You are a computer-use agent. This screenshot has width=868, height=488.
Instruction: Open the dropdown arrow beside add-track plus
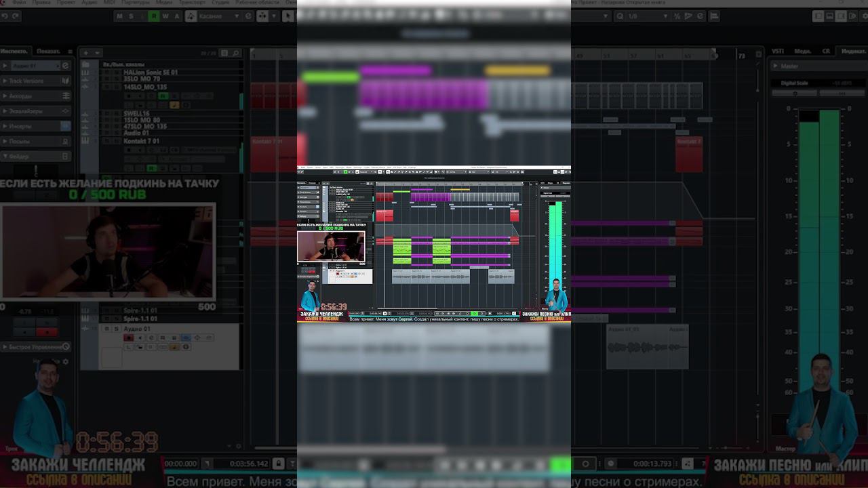[98, 53]
